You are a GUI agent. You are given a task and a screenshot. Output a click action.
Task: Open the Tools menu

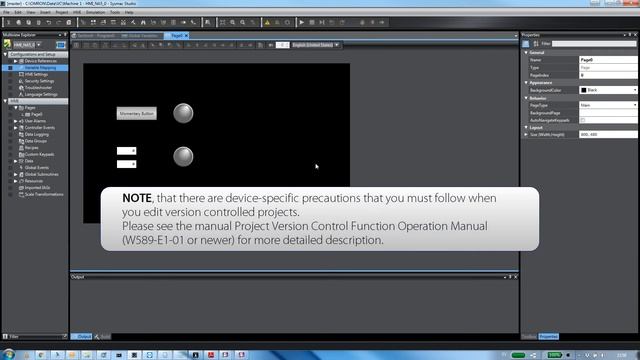pyautogui.click(x=115, y=12)
